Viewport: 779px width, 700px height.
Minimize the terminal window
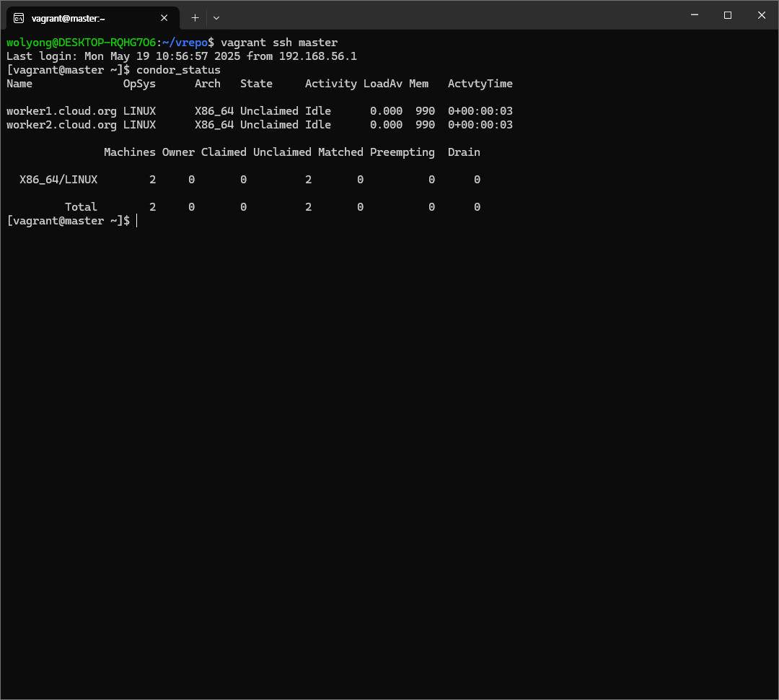tap(695, 15)
